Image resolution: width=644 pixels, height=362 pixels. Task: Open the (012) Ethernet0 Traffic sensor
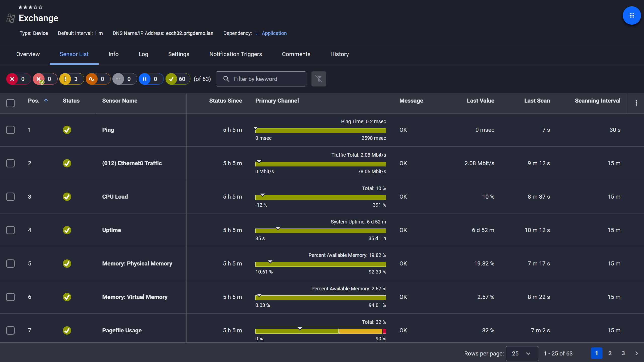pos(132,163)
